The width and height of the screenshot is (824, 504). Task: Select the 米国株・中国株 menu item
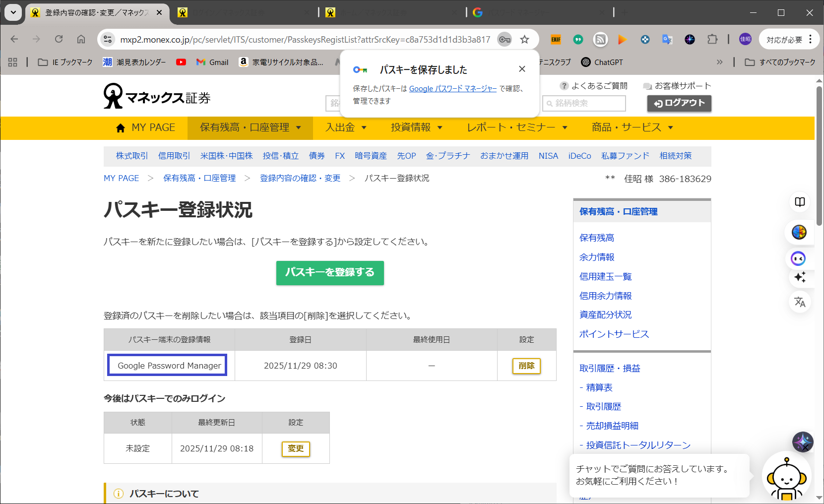coord(226,156)
